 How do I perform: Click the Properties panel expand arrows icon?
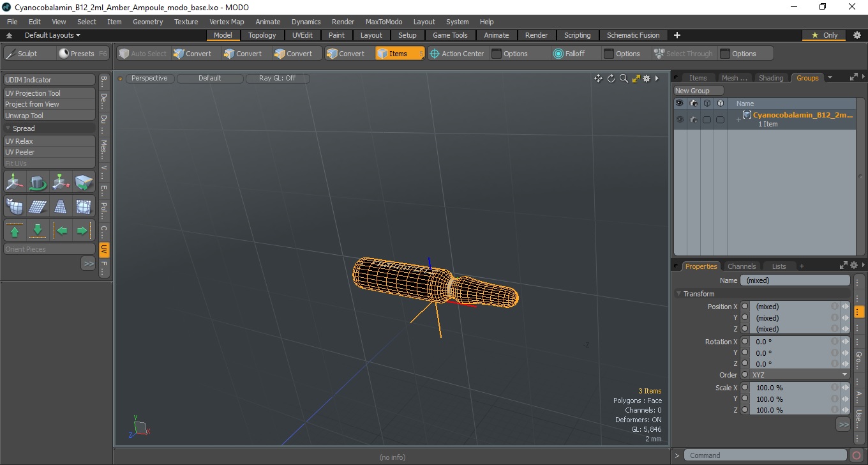(x=843, y=266)
